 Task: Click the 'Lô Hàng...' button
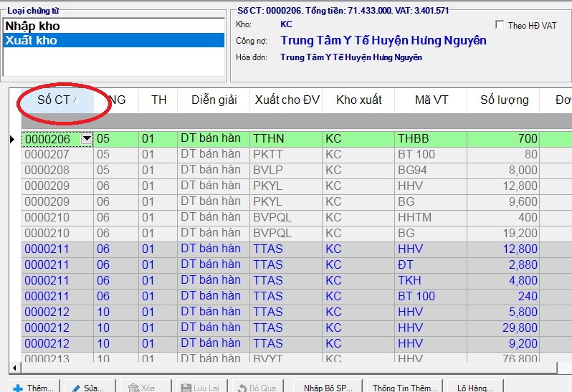475,387
